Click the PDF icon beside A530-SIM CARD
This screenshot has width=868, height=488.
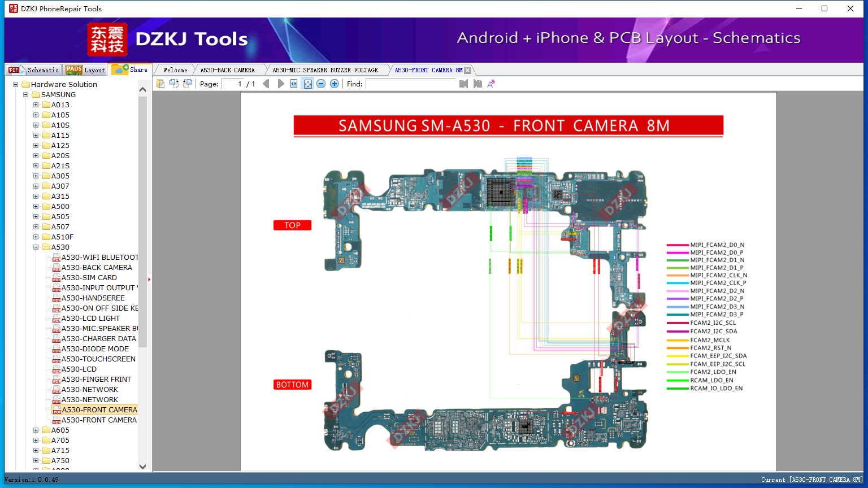point(57,278)
